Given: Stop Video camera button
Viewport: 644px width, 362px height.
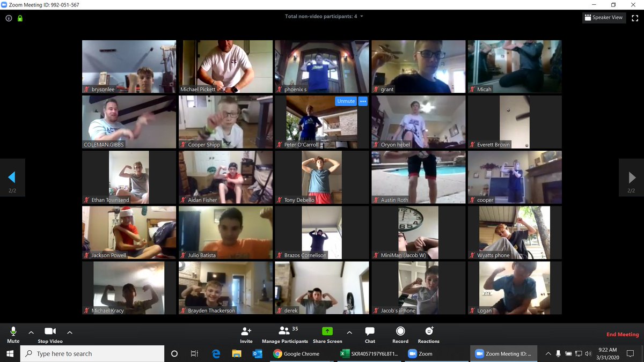Looking at the screenshot, I should (x=50, y=335).
